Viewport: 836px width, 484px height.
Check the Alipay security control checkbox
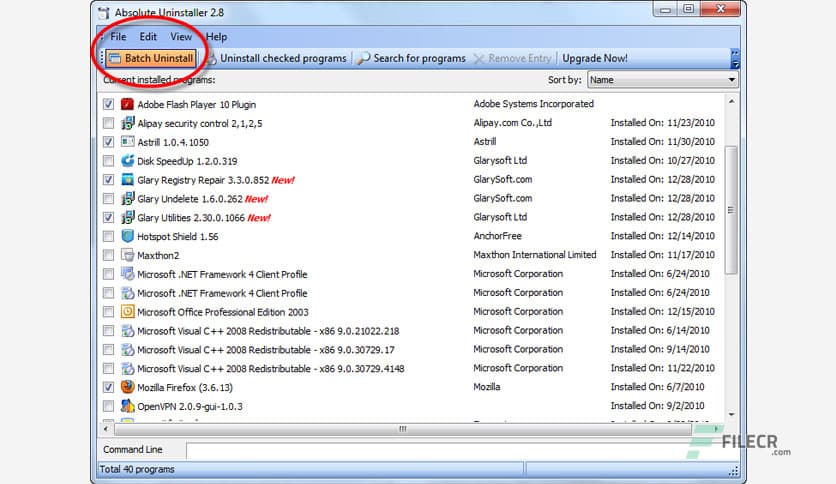click(108, 123)
